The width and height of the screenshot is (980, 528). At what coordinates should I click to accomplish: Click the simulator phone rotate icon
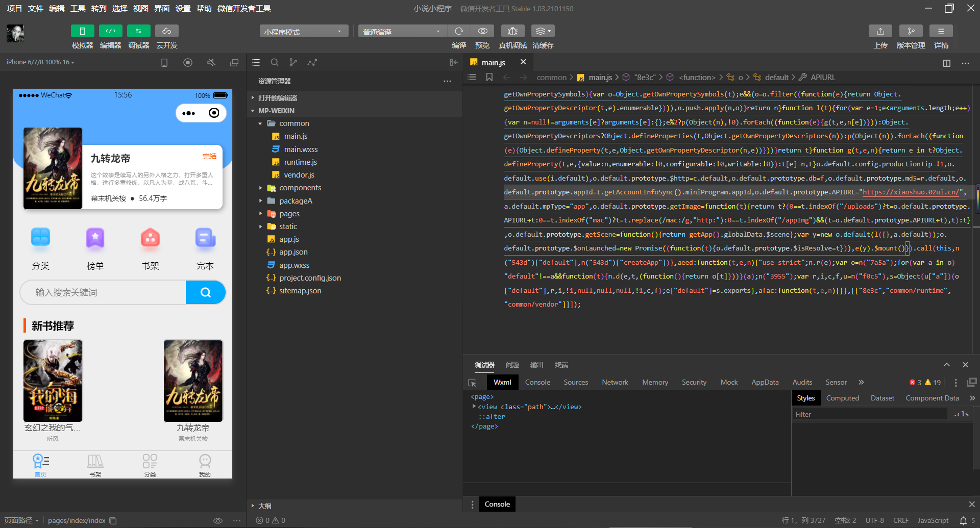164,63
